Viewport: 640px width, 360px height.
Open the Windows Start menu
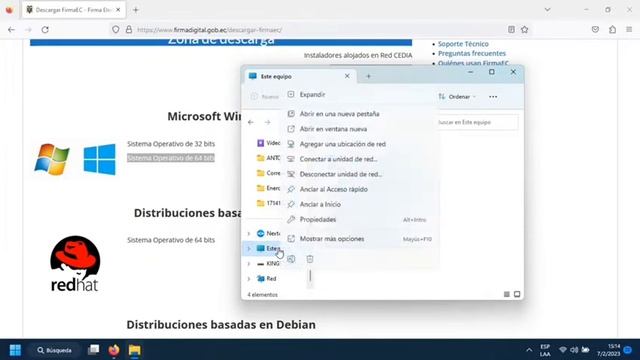pos(15,350)
